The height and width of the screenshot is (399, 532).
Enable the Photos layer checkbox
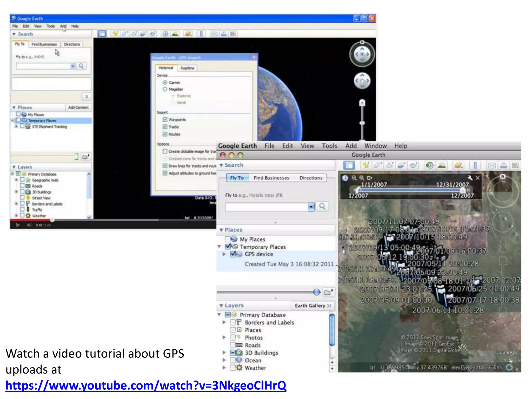click(x=233, y=337)
